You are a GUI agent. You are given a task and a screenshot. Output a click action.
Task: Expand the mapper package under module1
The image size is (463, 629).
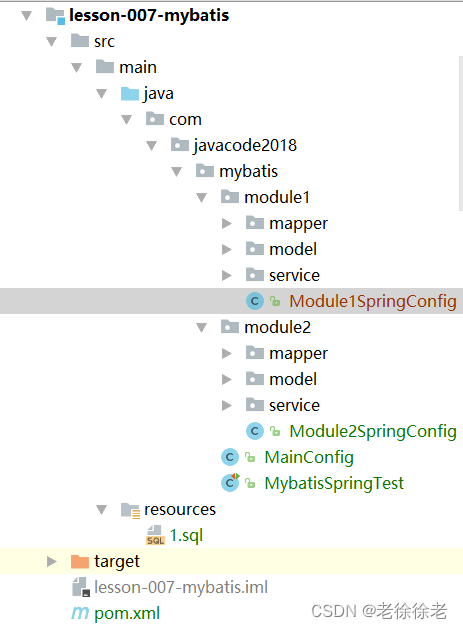(x=227, y=223)
